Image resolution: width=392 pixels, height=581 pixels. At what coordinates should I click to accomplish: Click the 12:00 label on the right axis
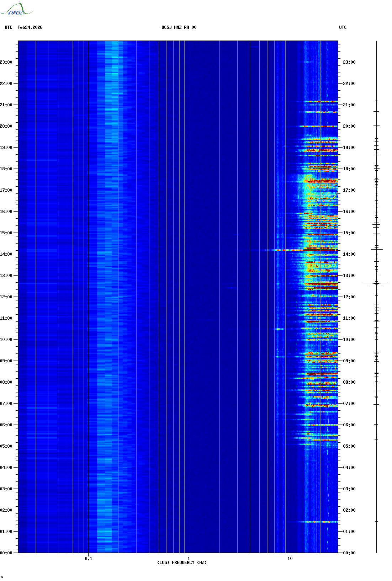point(349,297)
